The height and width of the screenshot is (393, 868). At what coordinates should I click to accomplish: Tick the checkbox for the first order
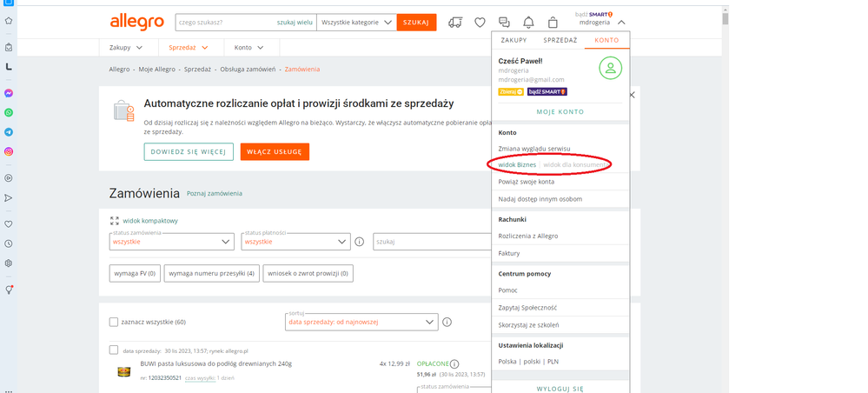(x=114, y=350)
